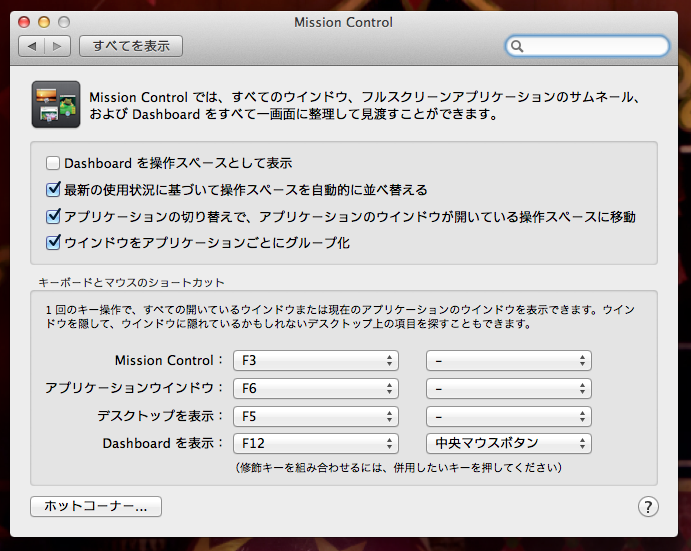This screenshot has width=691, height=551.
Task: Click the 'キーボードとマウスのショートカット' section label
Action: pos(131,282)
